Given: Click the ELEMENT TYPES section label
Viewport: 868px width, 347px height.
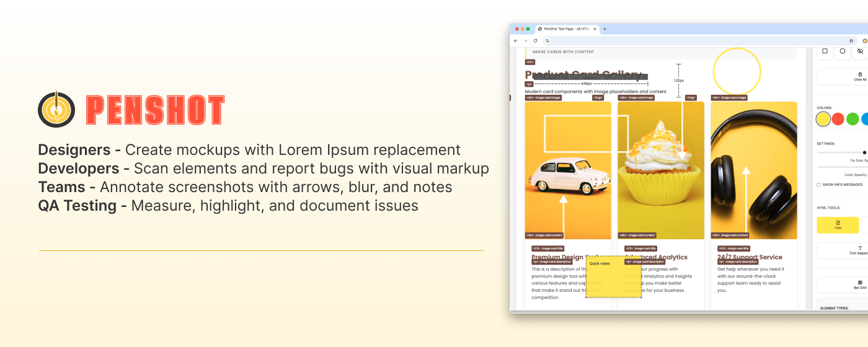Looking at the screenshot, I should coord(835,308).
